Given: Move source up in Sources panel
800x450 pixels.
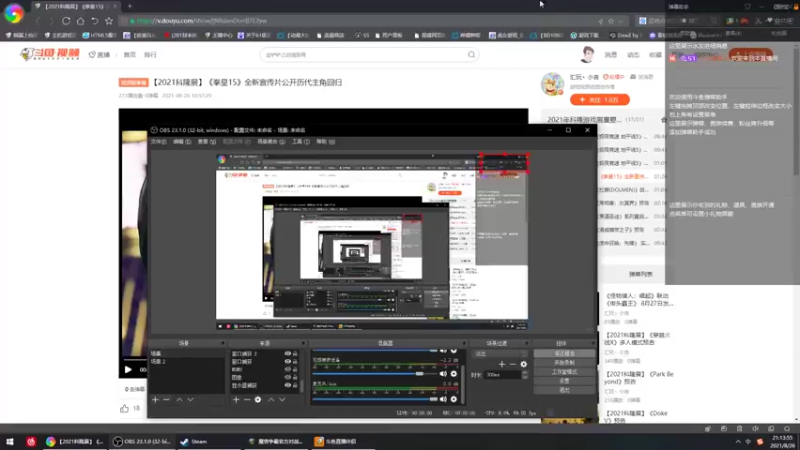Looking at the screenshot, I should pos(271,400).
